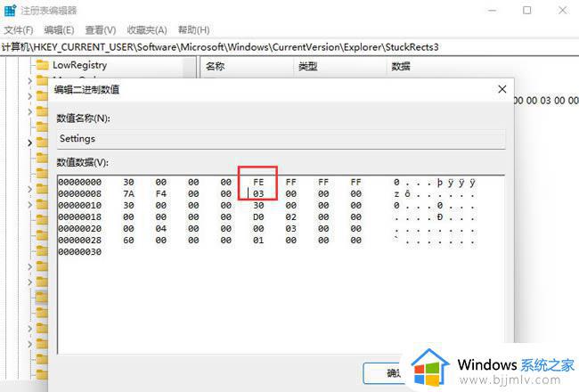Select the 02 byte in row 00000018
Viewport: 579px width, 392px height.
click(x=290, y=216)
